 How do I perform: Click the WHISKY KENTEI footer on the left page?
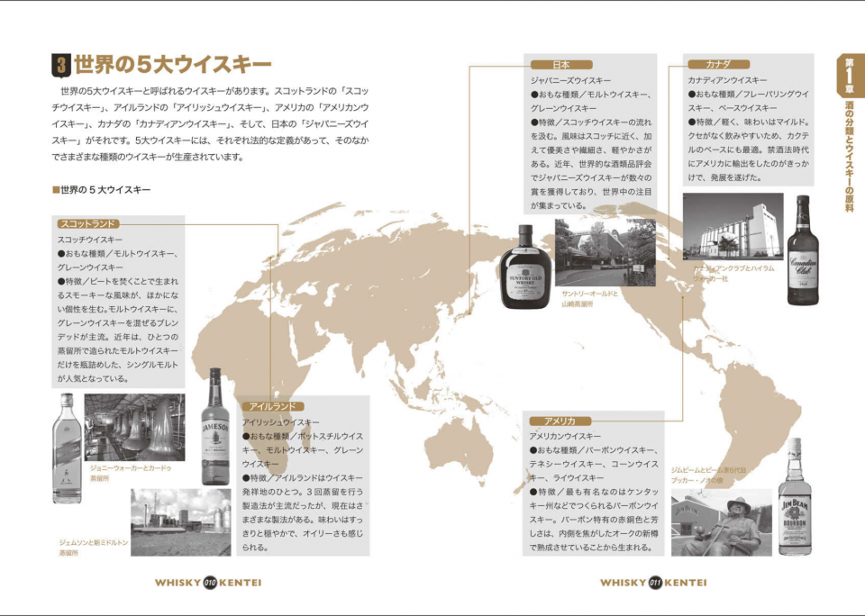tap(208, 583)
